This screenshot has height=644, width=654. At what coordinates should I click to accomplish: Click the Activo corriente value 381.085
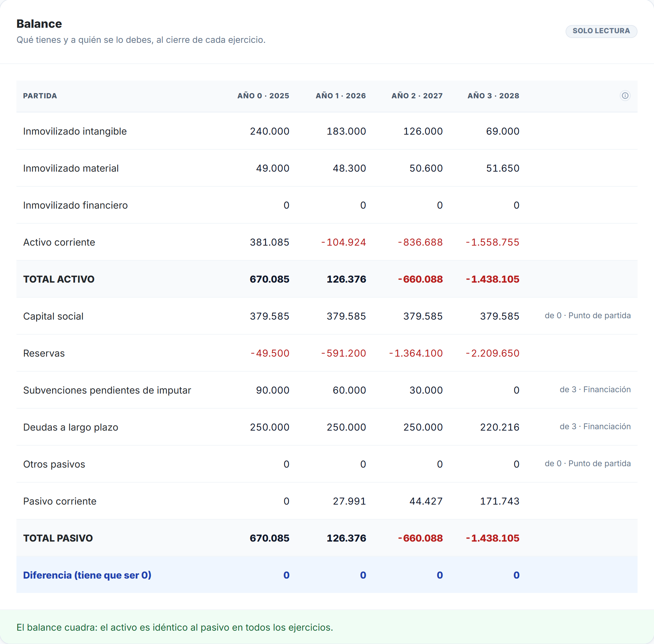click(269, 242)
